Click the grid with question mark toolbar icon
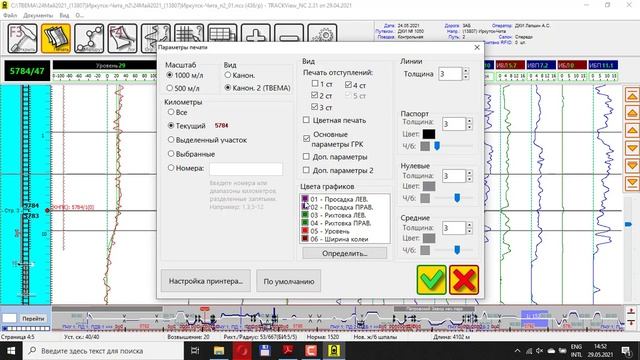 tap(189, 33)
